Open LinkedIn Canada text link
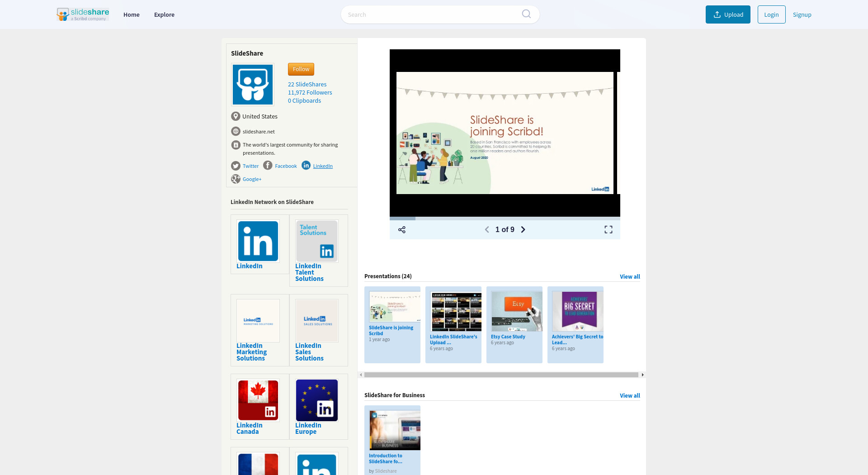This screenshot has width=868, height=475. pyautogui.click(x=249, y=428)
